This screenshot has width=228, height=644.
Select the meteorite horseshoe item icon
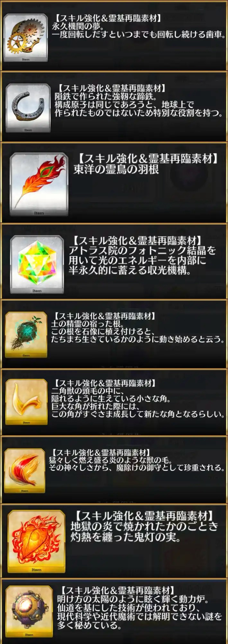point(28,108)
